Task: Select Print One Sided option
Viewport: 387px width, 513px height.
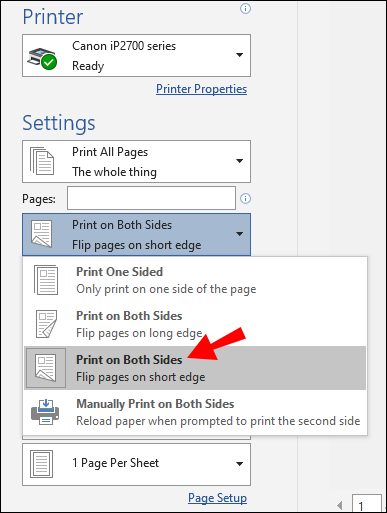Action: click(x=195, y=280)
